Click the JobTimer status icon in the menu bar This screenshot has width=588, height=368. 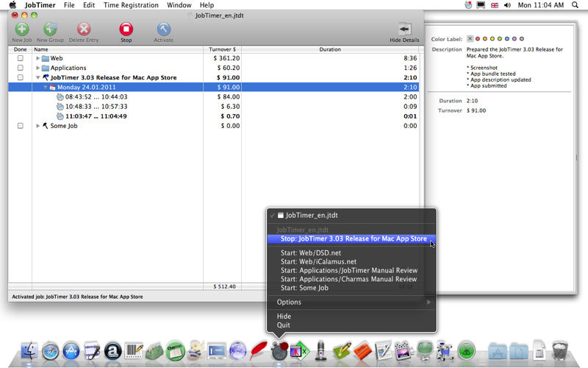pos(468,5)
